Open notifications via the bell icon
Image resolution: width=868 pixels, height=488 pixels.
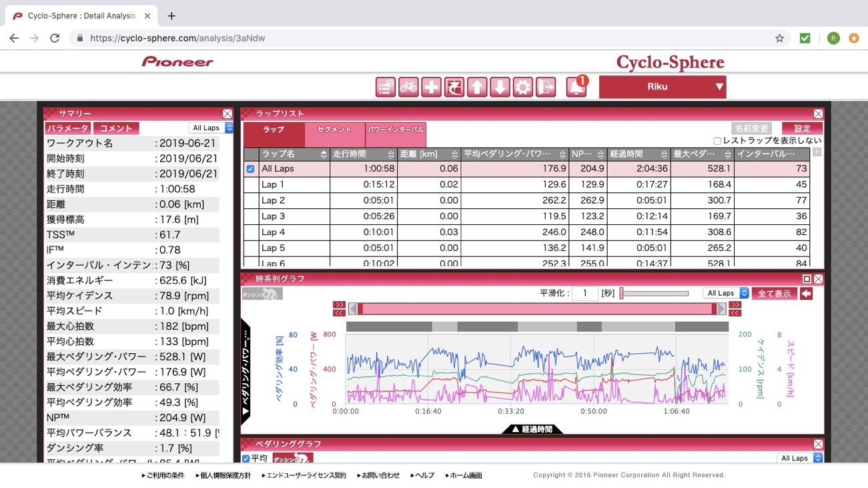[576, 87]
